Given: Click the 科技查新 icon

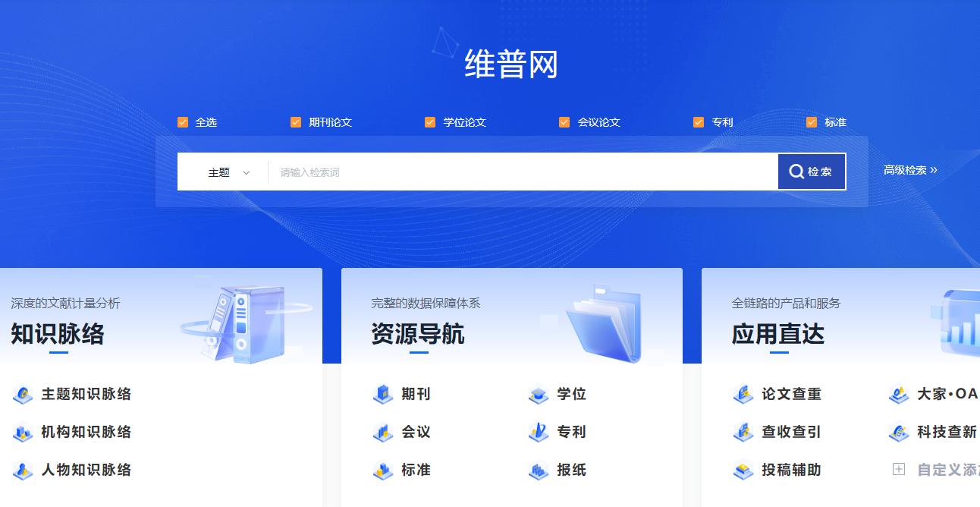Looking at the screenshot, I should pos(899,433).
